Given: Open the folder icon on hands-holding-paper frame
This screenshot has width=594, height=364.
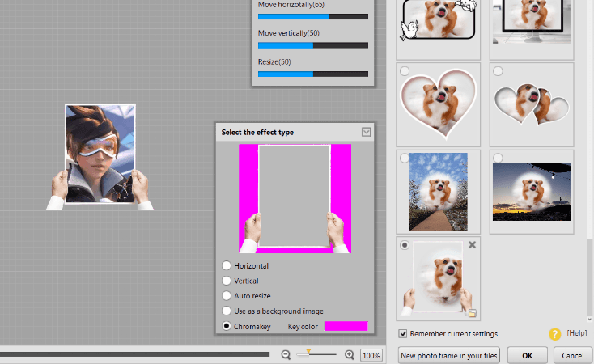Looking at the screenshot, I should tap(472, 313).
